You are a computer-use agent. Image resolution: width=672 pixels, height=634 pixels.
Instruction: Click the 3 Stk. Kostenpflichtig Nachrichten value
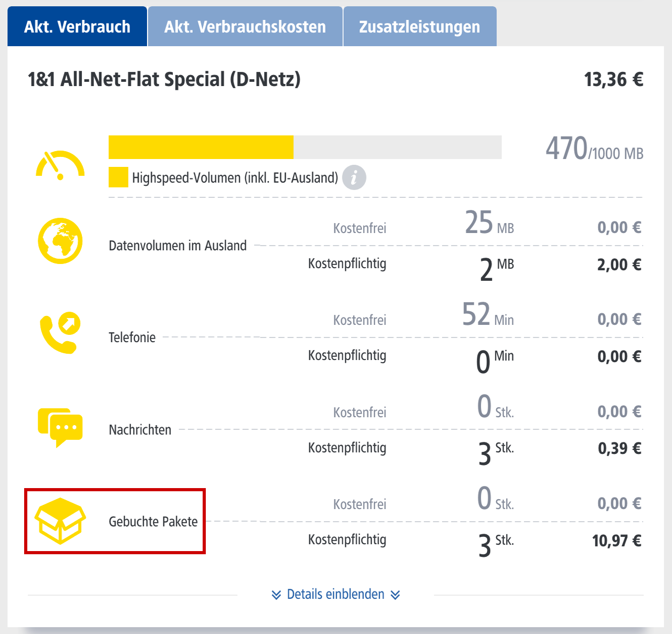(x=496, y=453)
